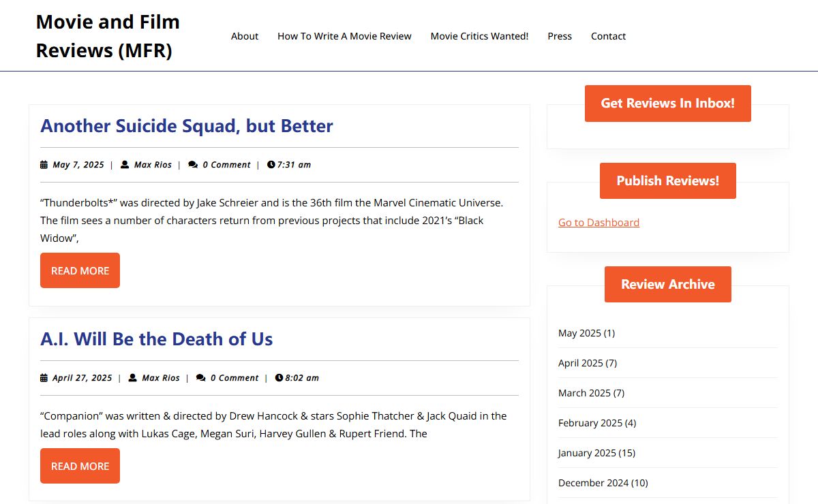Viewport: 818px width, 504px height.
Task: Read more of Another Suicide Squad review
Action: [80, 270]
